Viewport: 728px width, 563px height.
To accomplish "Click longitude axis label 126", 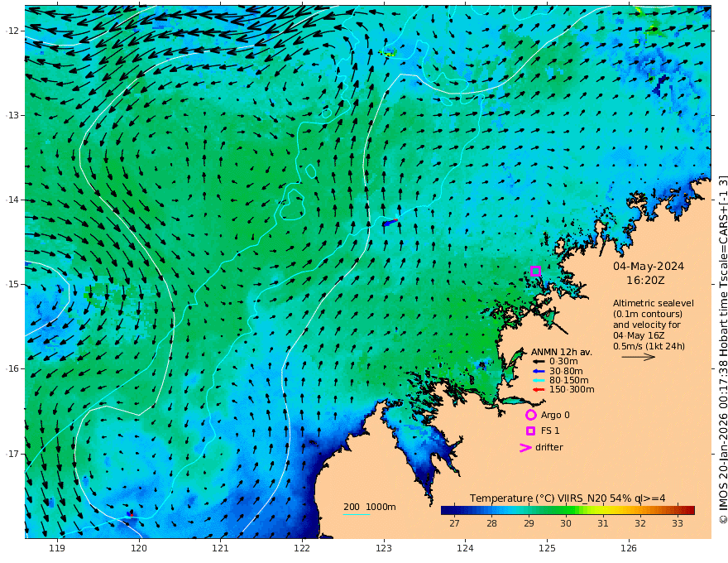I will coord(629,549).
